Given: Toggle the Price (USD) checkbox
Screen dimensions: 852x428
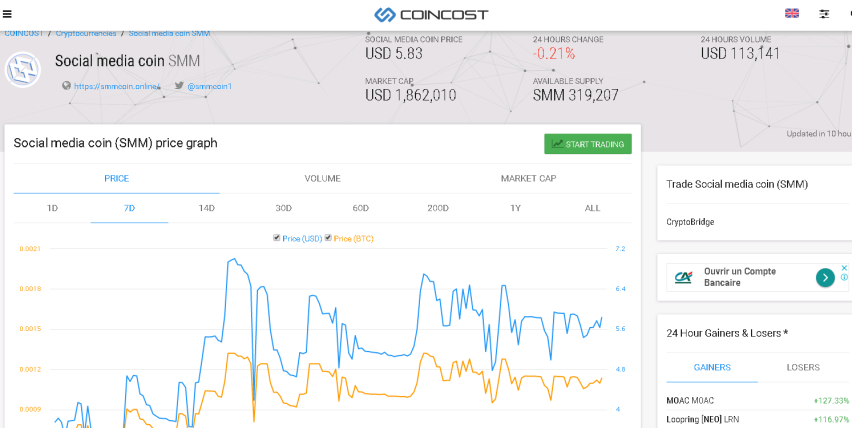Looking at the screenshot, I should [277, 238].
